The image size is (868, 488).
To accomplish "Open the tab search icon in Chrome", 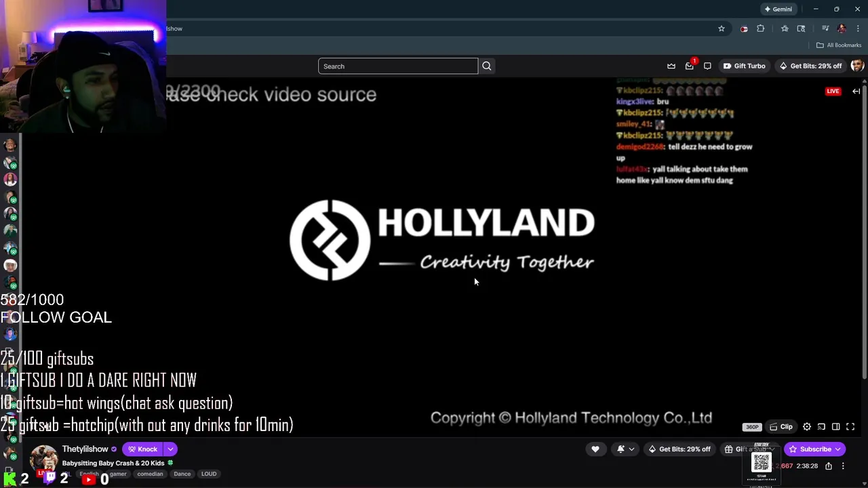I will click(801, 28).
